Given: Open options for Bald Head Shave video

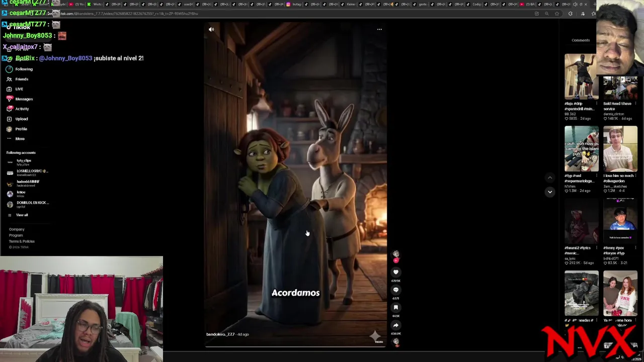Looking at the screenshot, I should 635,104.
